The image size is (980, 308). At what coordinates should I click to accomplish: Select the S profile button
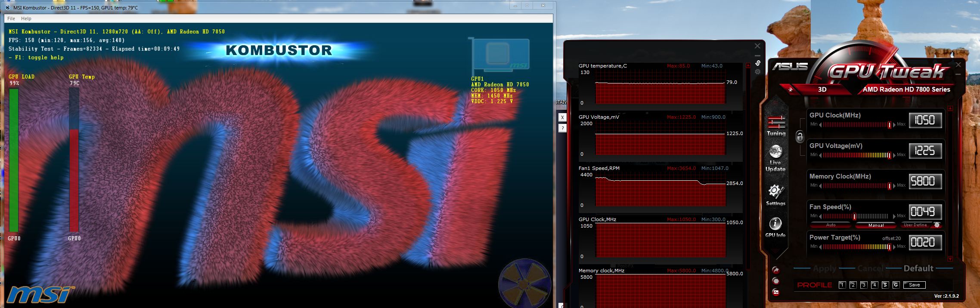coord(885,285)
